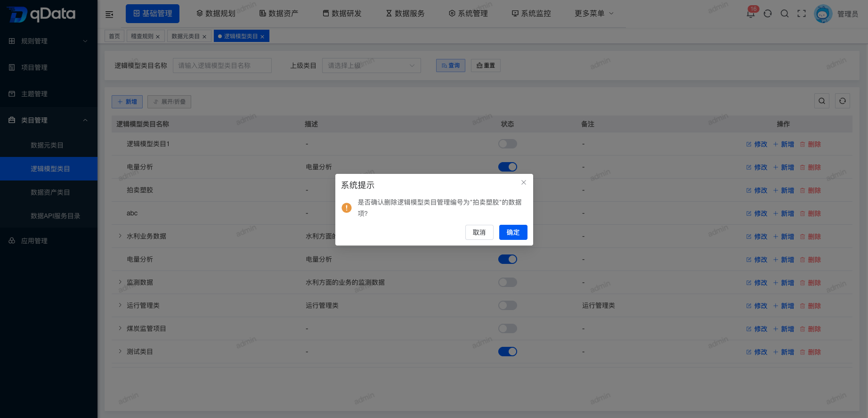Open the 上级类目 dropdown

[x=372, y=66]
